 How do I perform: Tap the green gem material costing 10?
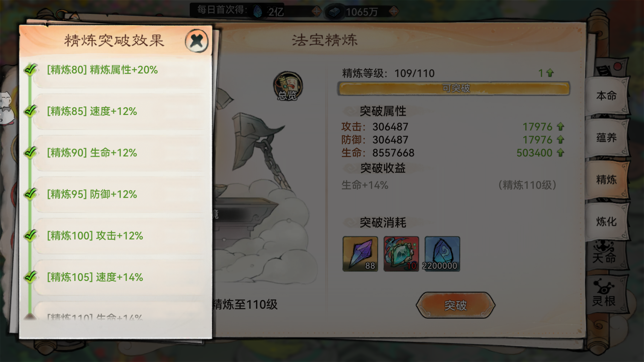click(x=401, y=254)
